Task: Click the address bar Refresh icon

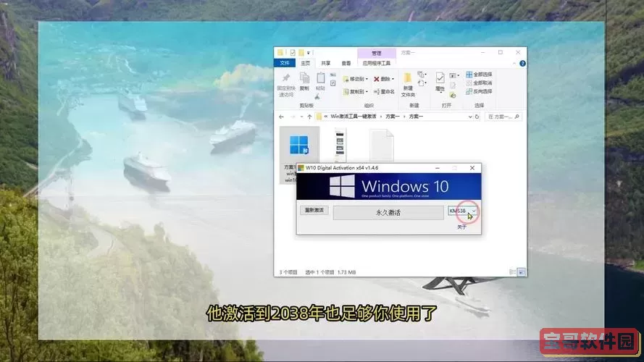Action: pos(477,117)
